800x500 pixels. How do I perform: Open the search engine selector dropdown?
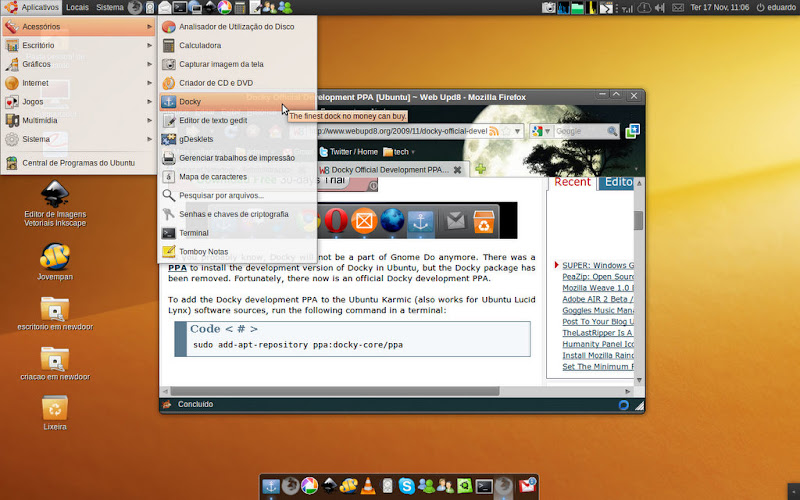(541, 131)
